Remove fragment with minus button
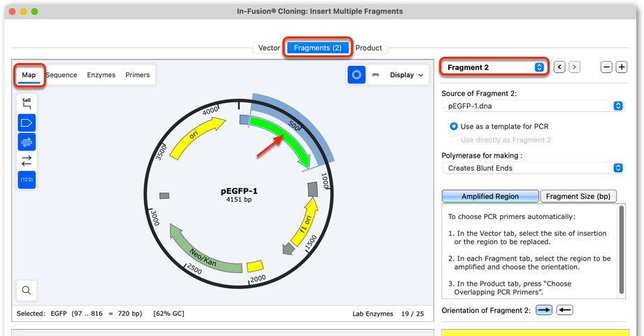The image size is (644, 336). (607, 67)
